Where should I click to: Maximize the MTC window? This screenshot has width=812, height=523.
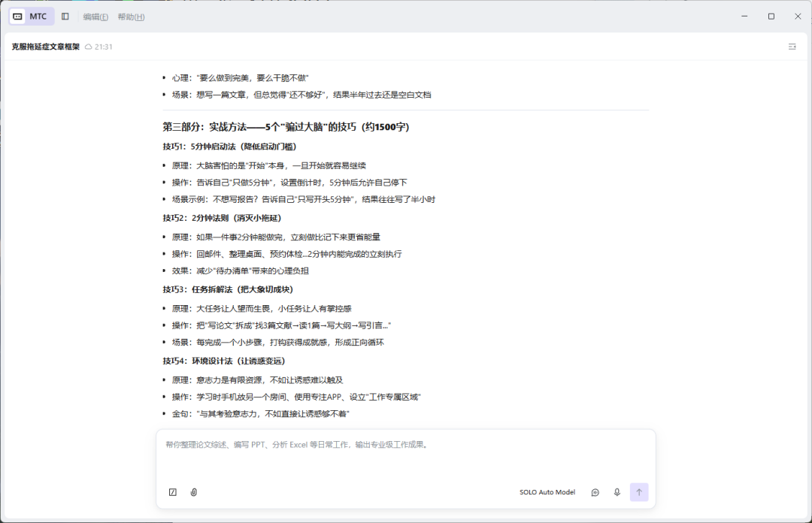click(x=771, y=16)
